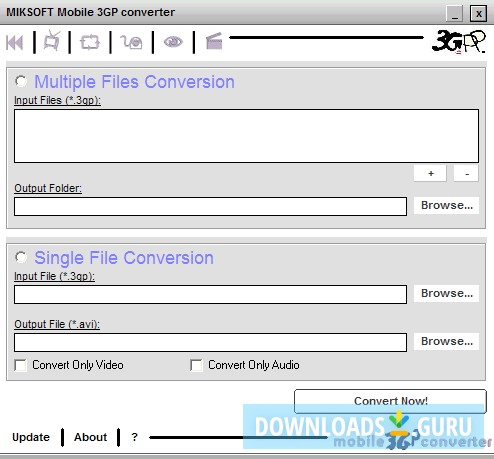Click the Multiple Files Conversion heading
This screenshot has width=494, height=459.
(134, 82)
